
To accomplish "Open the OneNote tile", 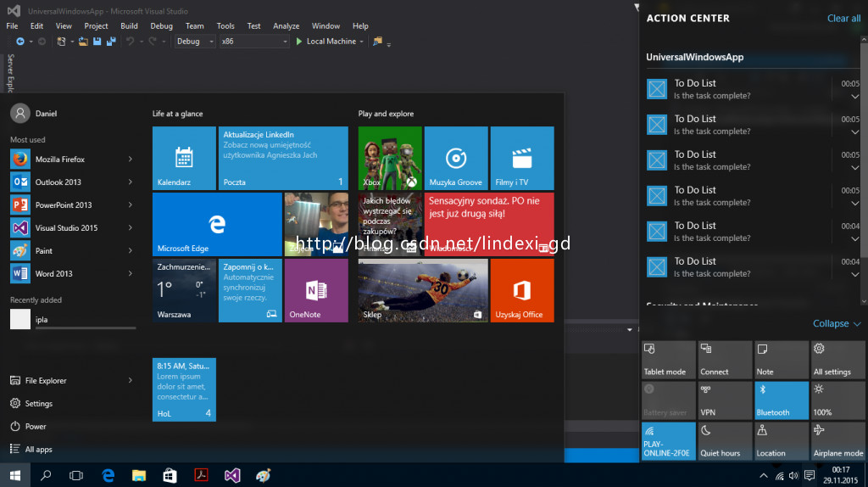I will click(x=316, y=290).
